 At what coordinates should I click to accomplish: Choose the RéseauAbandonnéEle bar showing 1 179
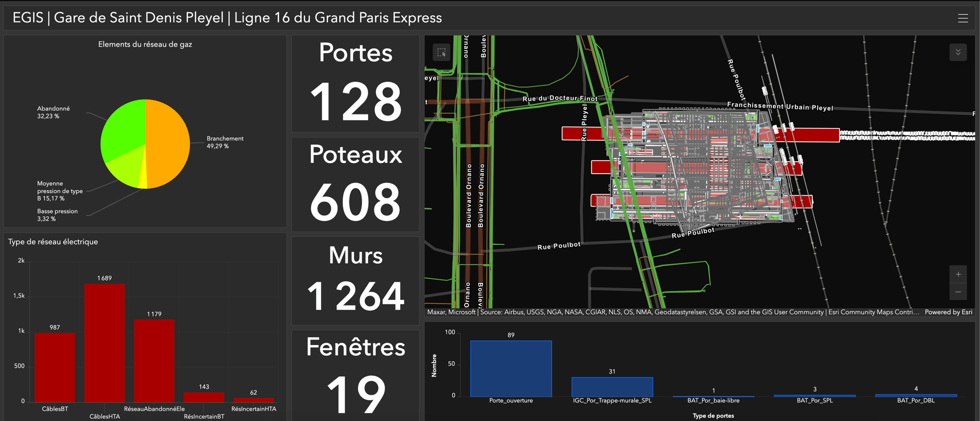[154, 360]
